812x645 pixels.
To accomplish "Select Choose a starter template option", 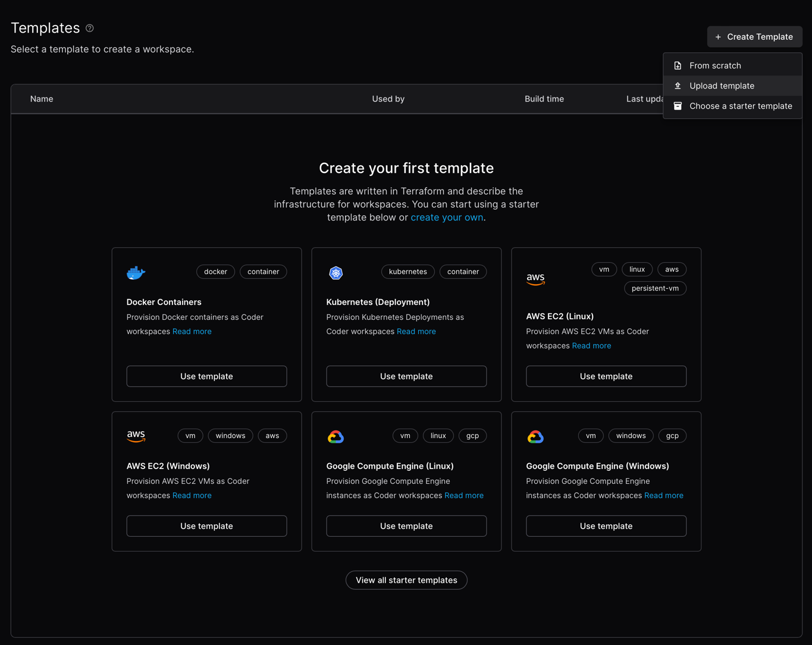I will click(x=740, y=106).
